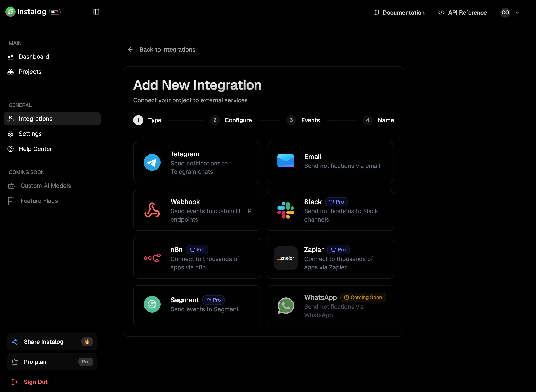The width and height of the screenshot is (536, 392).
Task: Click step 2 Configure in wizard
Action: click(x=231, y=120)
